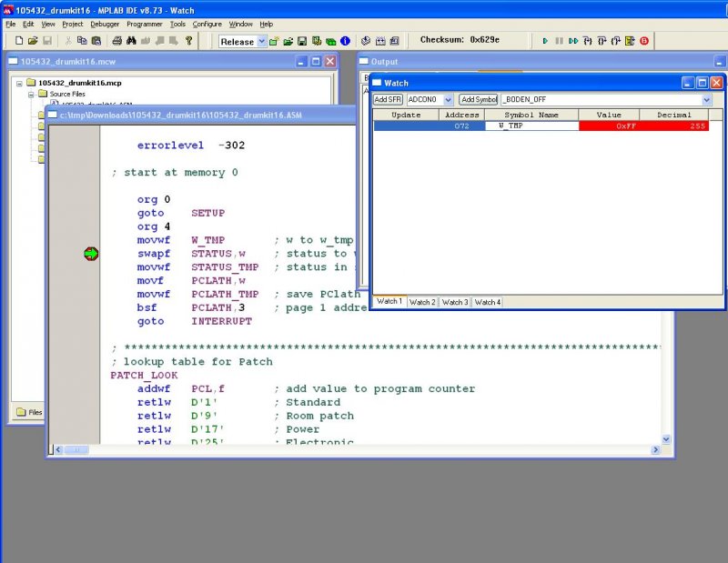The image size is (728, 563).
Task: Switch to Watch 4 tab
Action: tap(487, 302)
